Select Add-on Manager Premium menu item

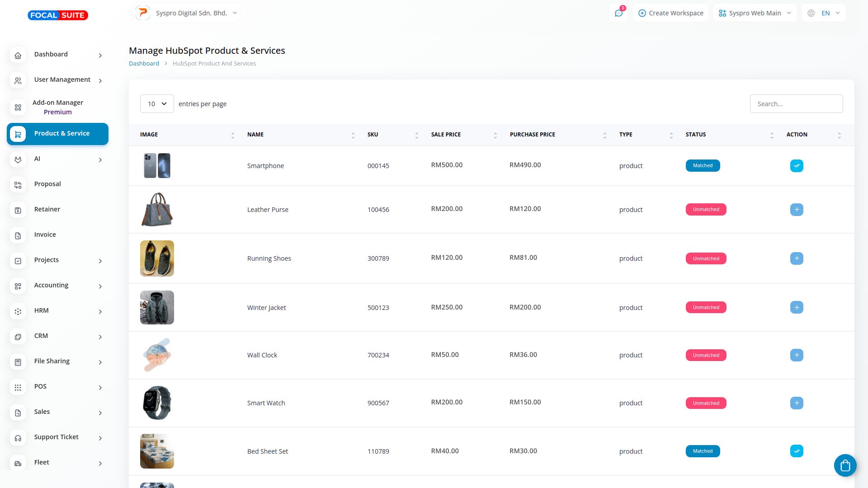(x=57, y=108)
